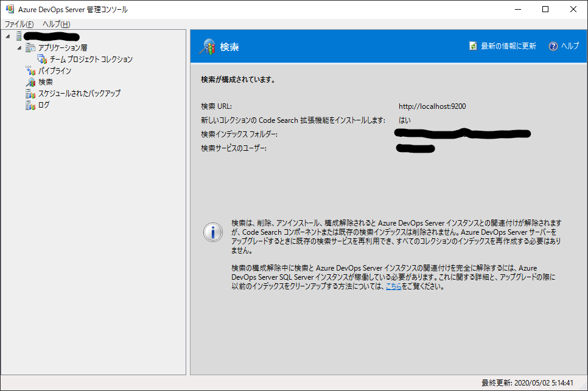
Task: Click the large 検索 header icon
Action: tap(208, 47)
